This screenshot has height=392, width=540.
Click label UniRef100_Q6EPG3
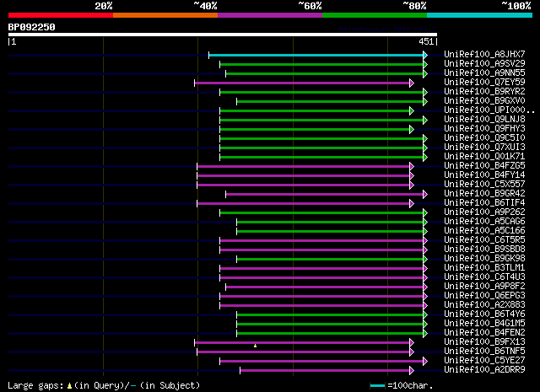coord(484,296)
